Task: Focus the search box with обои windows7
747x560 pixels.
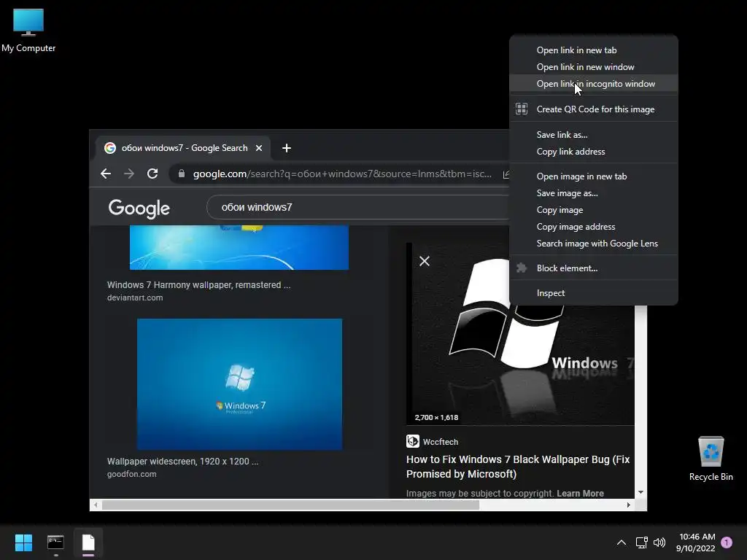Action: 357,207
